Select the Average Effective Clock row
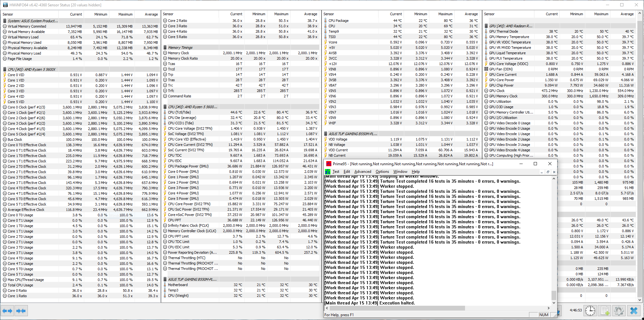This screenshot has height=320, width=644. [x=80, y=210]
